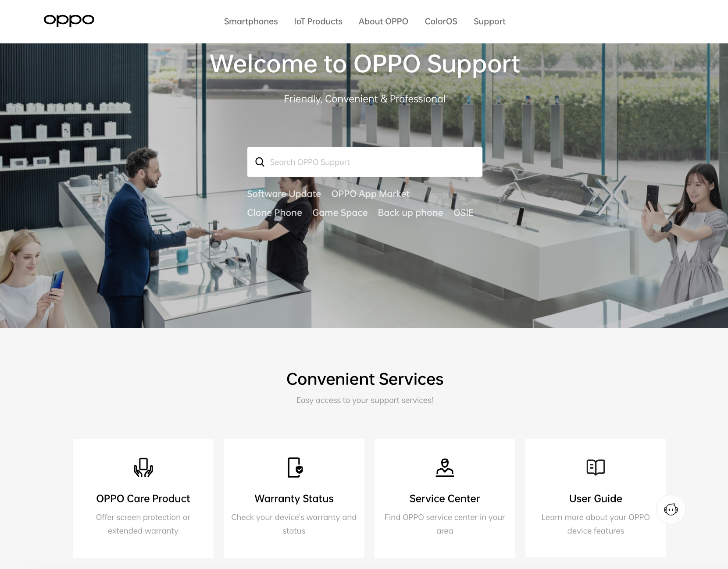Click the search magnifier icon
Screen dimensions: 728x569
point(260,162)
